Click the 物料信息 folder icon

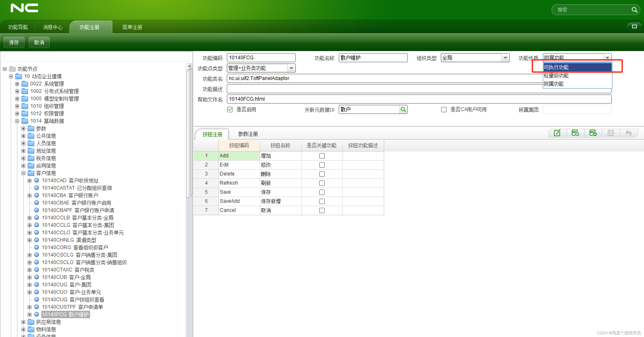click(x=31, y=329)
